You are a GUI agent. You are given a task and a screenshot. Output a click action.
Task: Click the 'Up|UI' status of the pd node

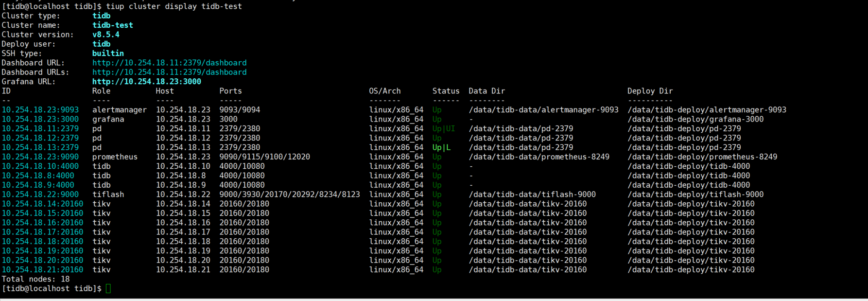click(443, 128)
